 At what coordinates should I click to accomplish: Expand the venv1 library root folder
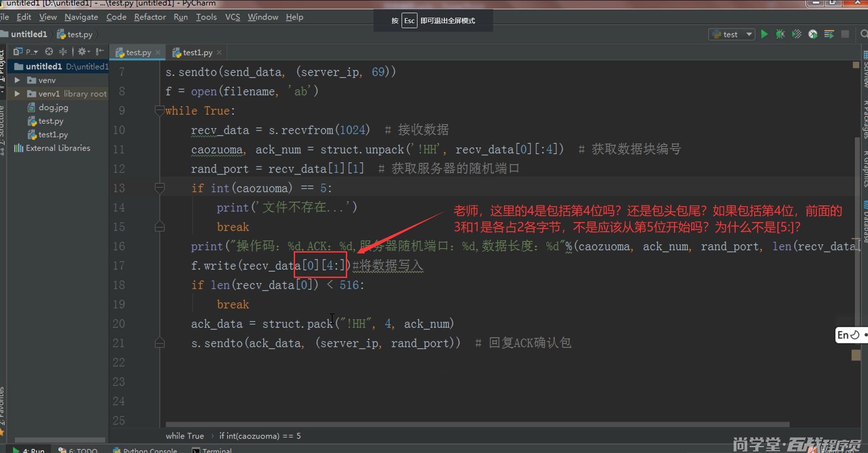click(17, 94)
